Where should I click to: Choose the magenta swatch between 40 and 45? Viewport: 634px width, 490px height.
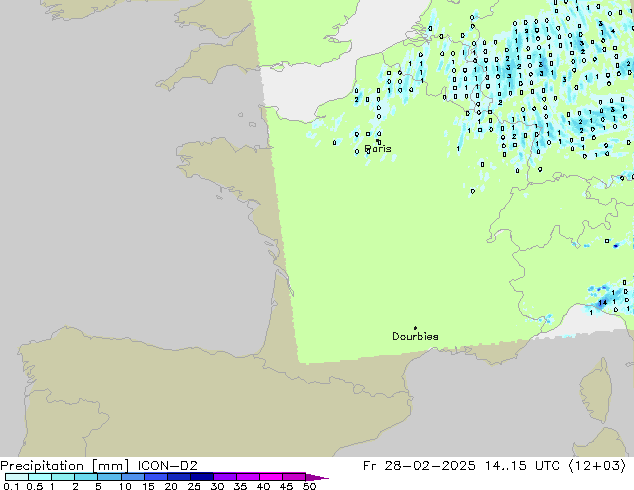click(x=271, y=477)
